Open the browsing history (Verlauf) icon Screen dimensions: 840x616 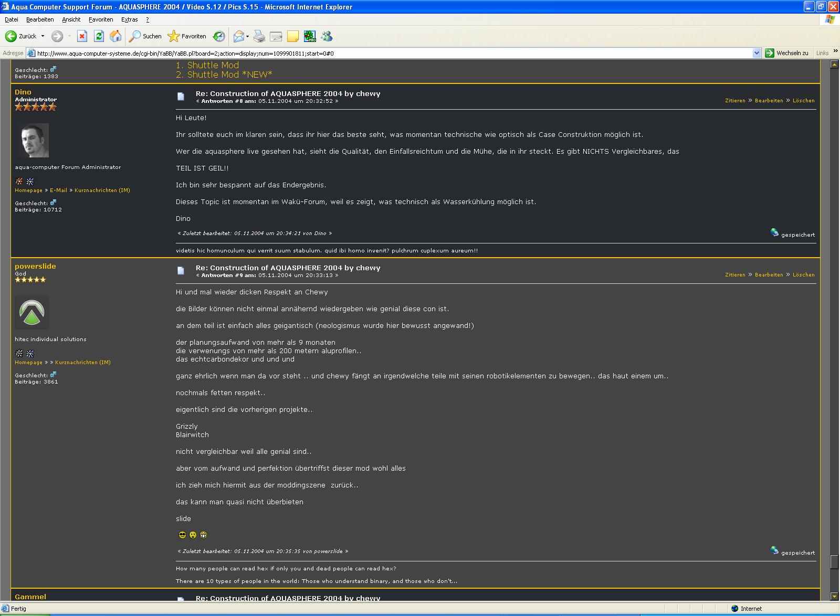click(219, 36)
